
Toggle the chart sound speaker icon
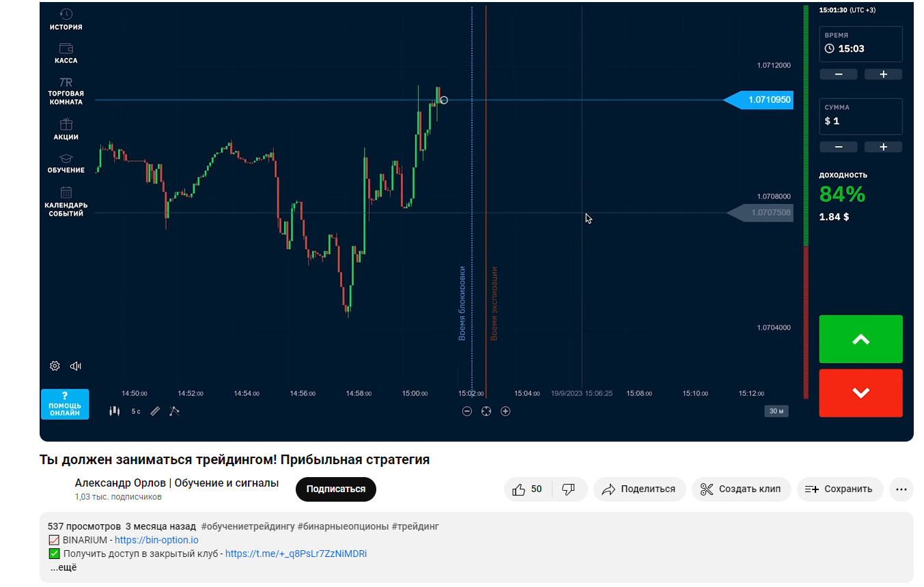click(x=76, y=366)
